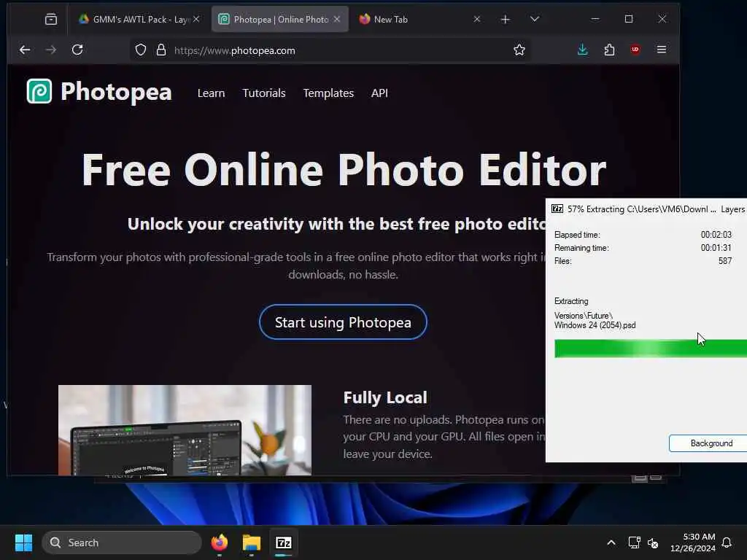The image size is (747, 560).
Task: Click the taskbar Search box
Action: coord(122,542)
